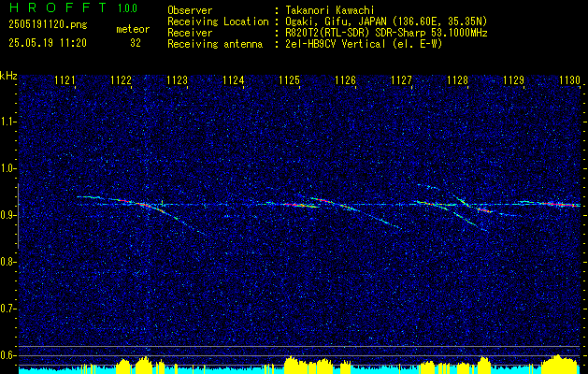Click the Receiving antenna label
The width and height of the screenshot is (588, 374).
pyautogui.click(x=215, y=44)
